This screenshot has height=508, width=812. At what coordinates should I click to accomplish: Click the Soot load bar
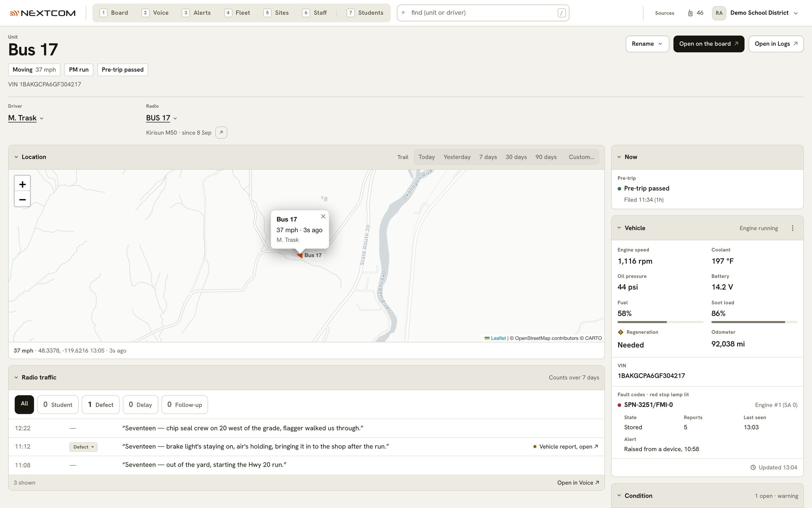tap(754, 322)
